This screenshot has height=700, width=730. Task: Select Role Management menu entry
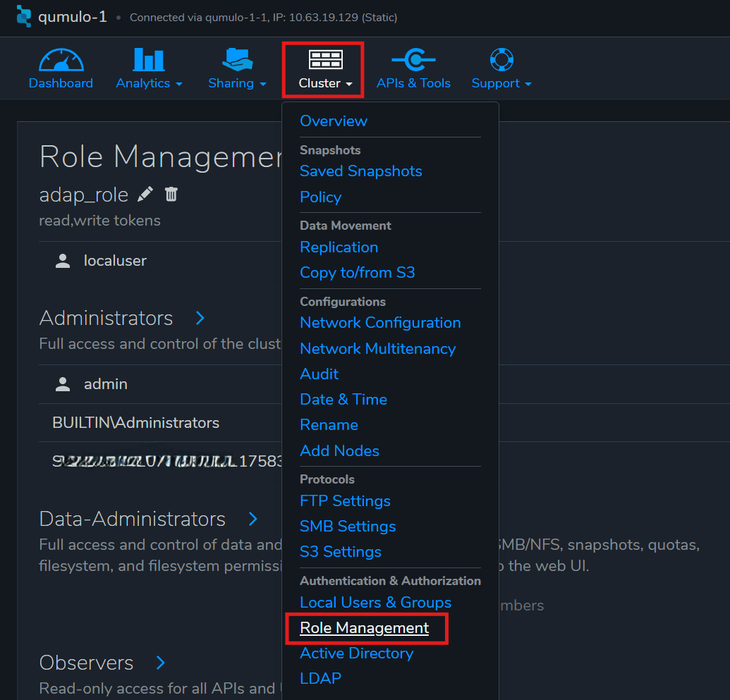(364, 628)
